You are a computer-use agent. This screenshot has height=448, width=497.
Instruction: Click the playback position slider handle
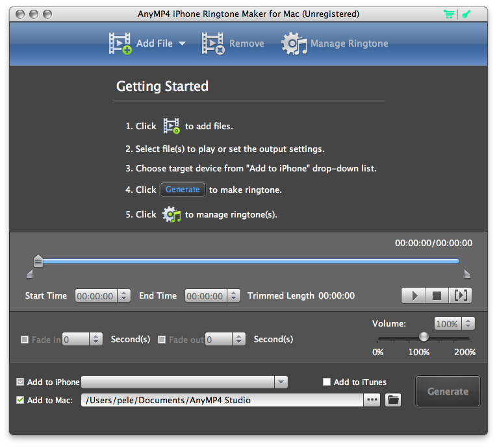click(38, 261)
